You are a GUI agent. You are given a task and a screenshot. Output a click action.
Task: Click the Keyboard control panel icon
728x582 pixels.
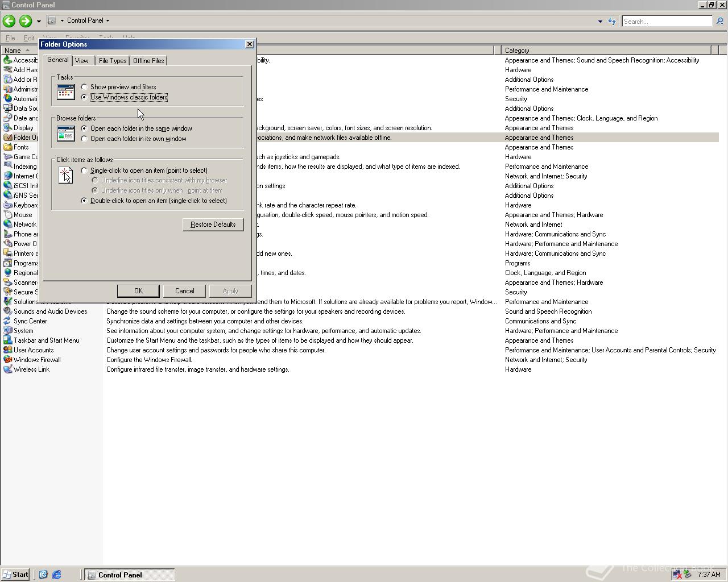click(7, 205)
